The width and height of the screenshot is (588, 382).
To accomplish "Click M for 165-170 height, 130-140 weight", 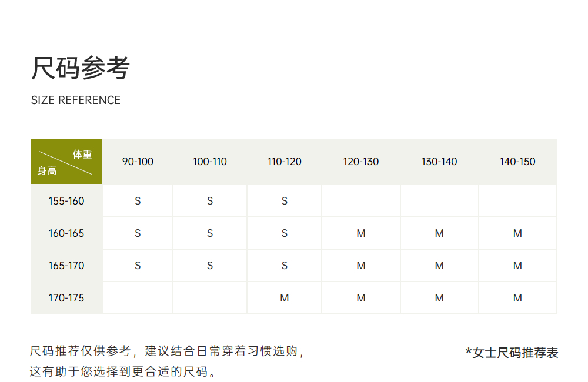I will point(439,266).
